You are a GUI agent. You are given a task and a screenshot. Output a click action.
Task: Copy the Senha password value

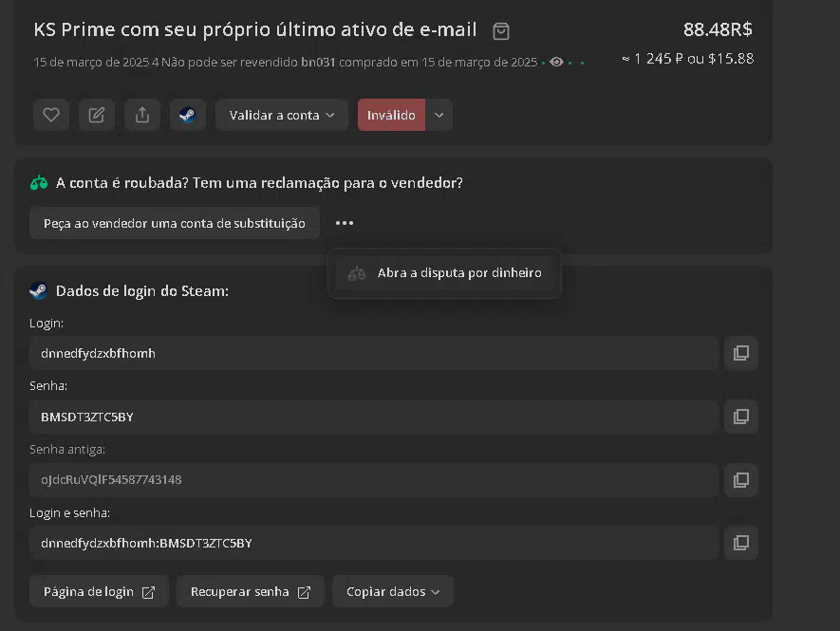point(741,417)
